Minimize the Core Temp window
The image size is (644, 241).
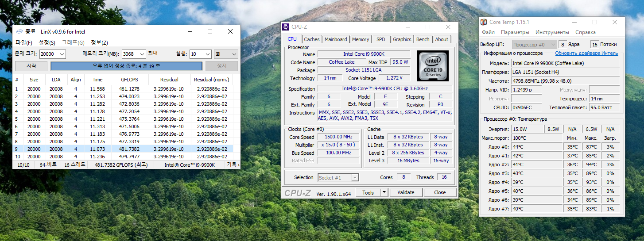point(574,22)
